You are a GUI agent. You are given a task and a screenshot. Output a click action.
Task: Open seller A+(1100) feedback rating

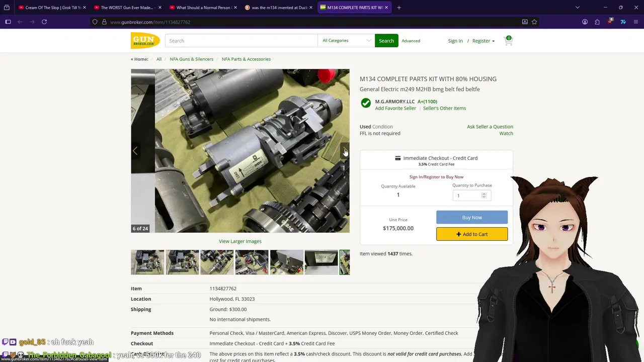[427, 102]
